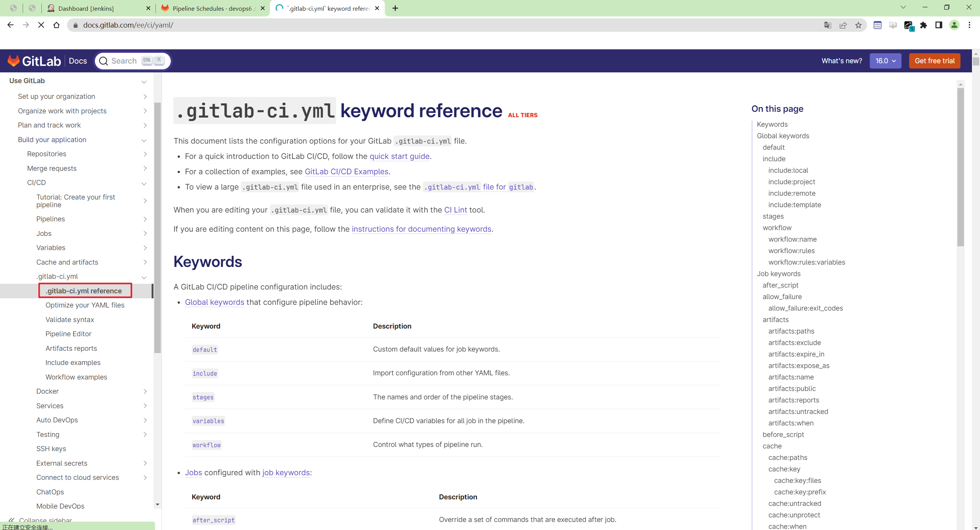Click the Docs link next to the GitLab logo
Screen dimensions: 980x530
pyautogui.click(x=78, y=61)
